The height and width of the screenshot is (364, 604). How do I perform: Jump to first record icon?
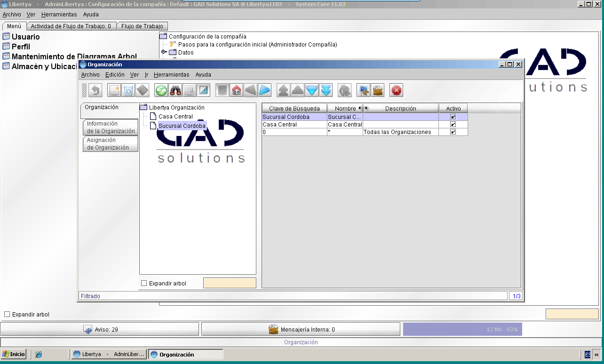point(284,90)
